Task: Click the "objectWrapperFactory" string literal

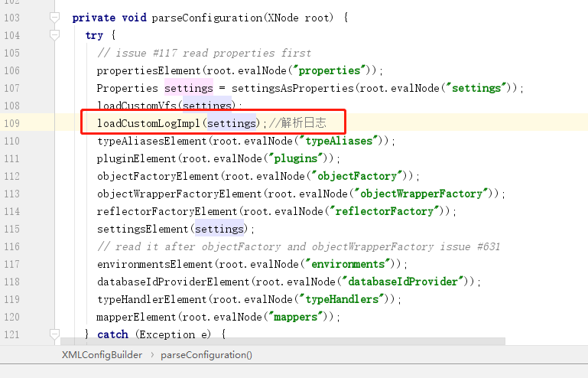Action: click(x=421, y=194)
